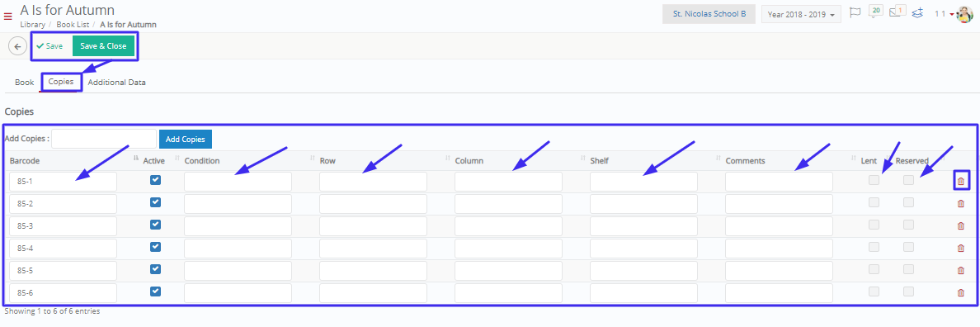The image size is (980, 327).
Task: Click the stacked layers plus icon
Action: 917,13
